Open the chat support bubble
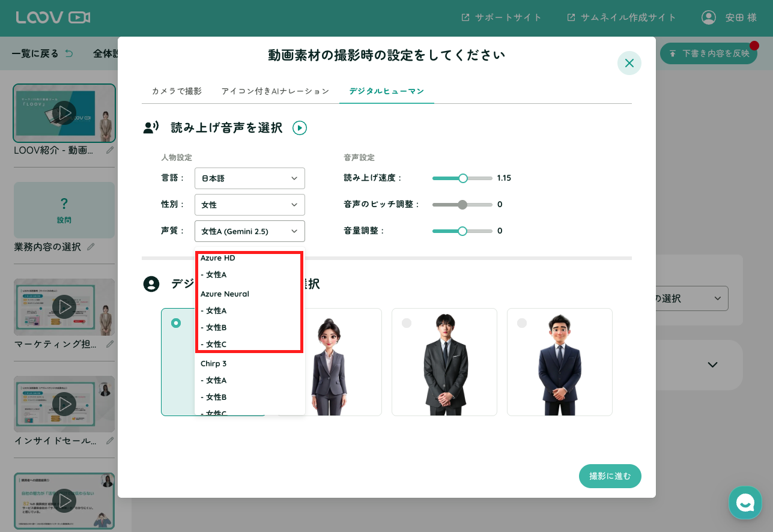 745,503
